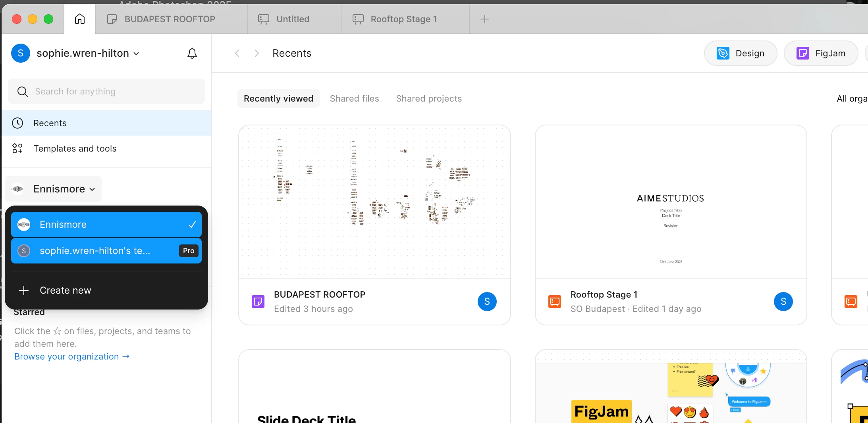This screenshot has width=868, height=423.
Task: Click the slides icon on Rooftop Stage 1 card
Action: 555,302
